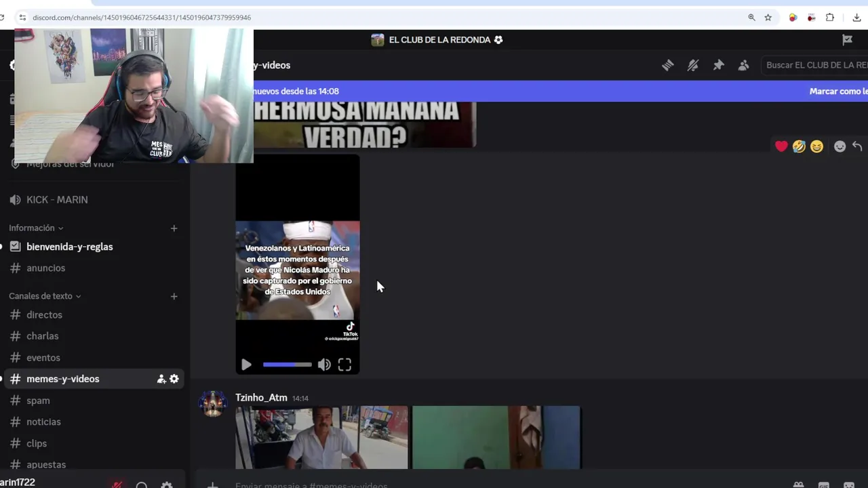Open Tzinho_Atm's second green image
Image resolution: width=868 pixels, height=488 pixels.
tap(496, 437)
